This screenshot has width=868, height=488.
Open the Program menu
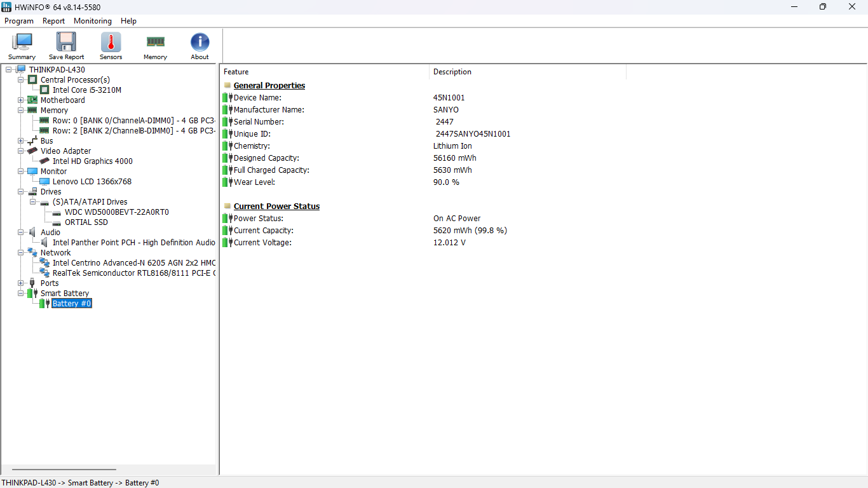19,20
